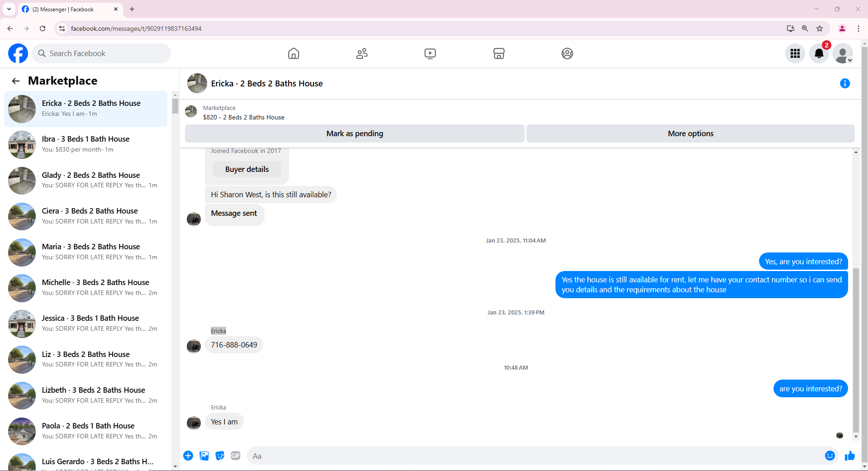Open the apps grid menu icon
Image resolution: width=868 pixels, height=471 pixels.
[x=795, y=53]
